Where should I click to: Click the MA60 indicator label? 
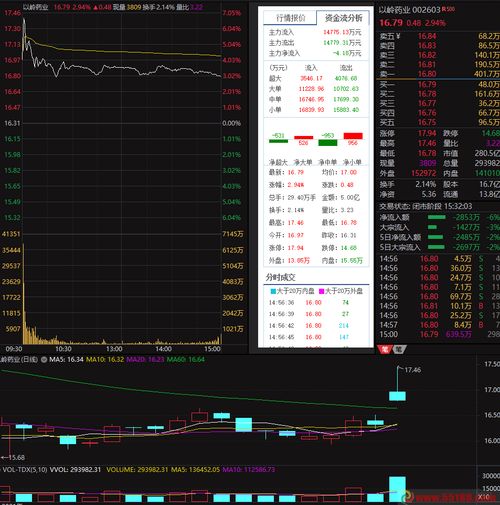[185, 360]
